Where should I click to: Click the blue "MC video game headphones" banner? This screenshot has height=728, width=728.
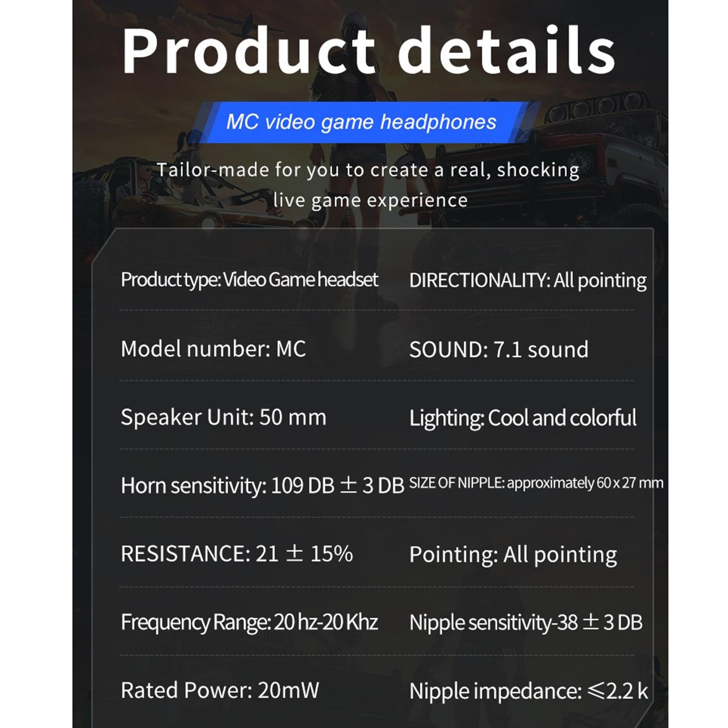[x=361, y=122]
